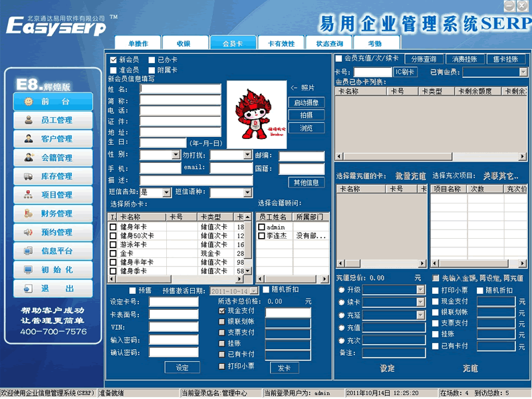This screenshot has width=532, height=399.
Task: Open 其他信息 button
Action: tap(307, 182)
